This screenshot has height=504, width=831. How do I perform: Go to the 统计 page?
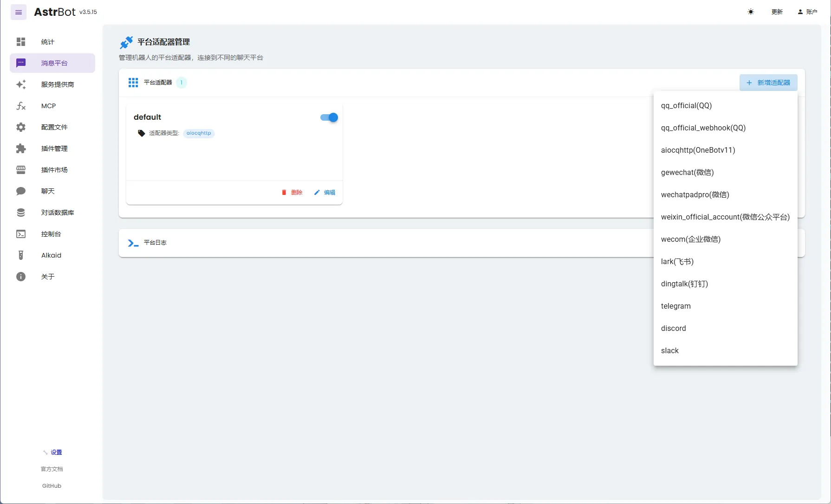pos(52,42)
